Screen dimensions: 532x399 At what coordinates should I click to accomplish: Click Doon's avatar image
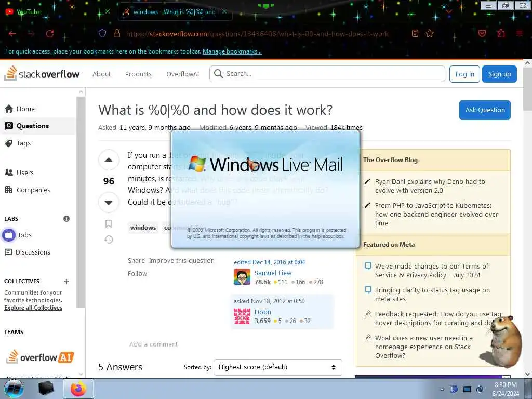242,316
